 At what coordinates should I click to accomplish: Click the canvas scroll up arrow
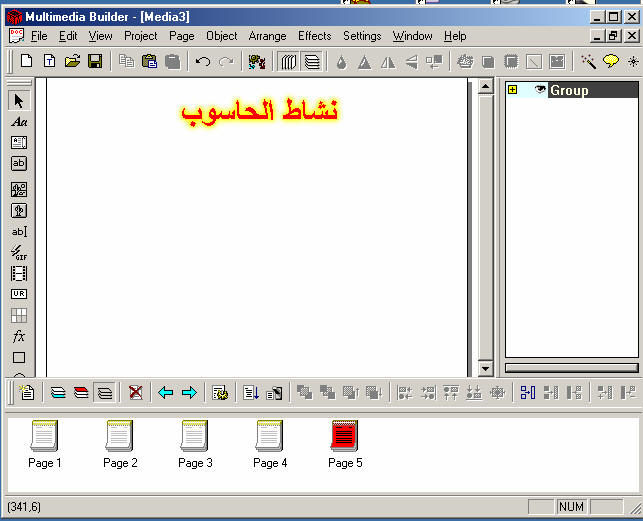coord(486,87)
